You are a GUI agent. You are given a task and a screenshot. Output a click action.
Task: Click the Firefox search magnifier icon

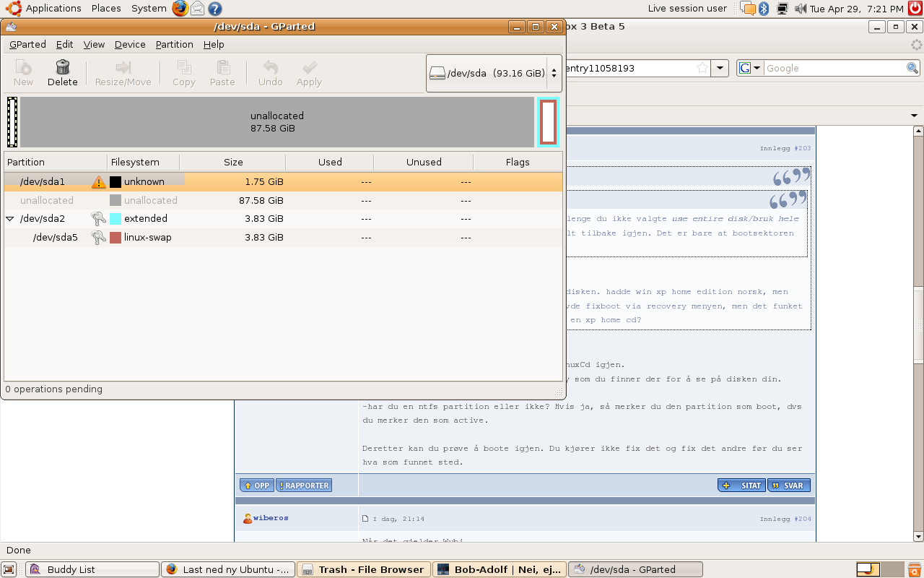click(912, 68)
